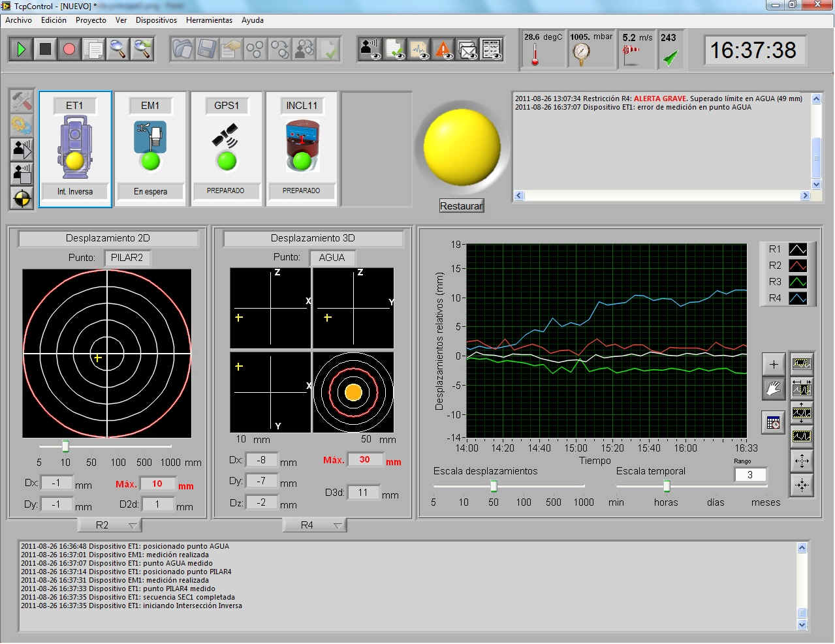The width and height of the screenshot is (835, 644).
Task: Click the red record circle icon
Action: point(69,49)
